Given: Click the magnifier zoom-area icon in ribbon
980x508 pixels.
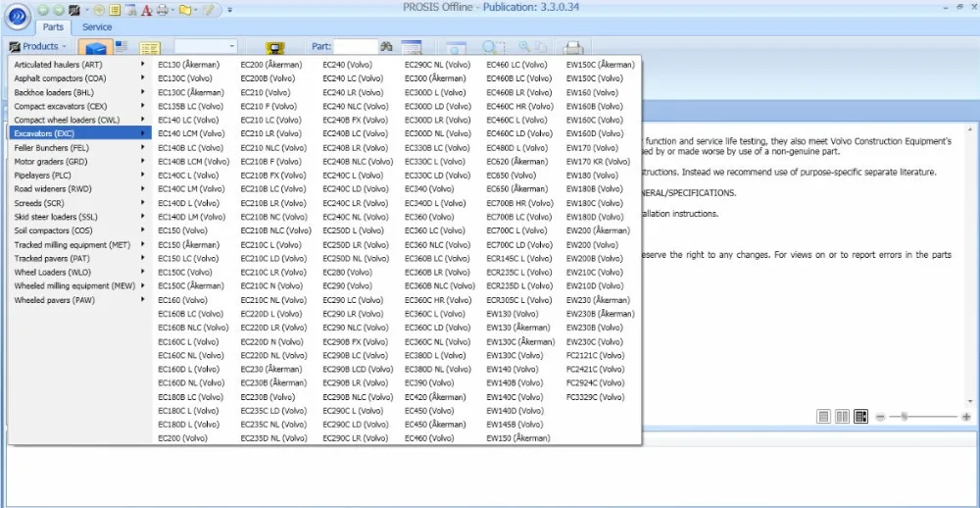Looking at the screenshot, I should (x=494, y=47).
